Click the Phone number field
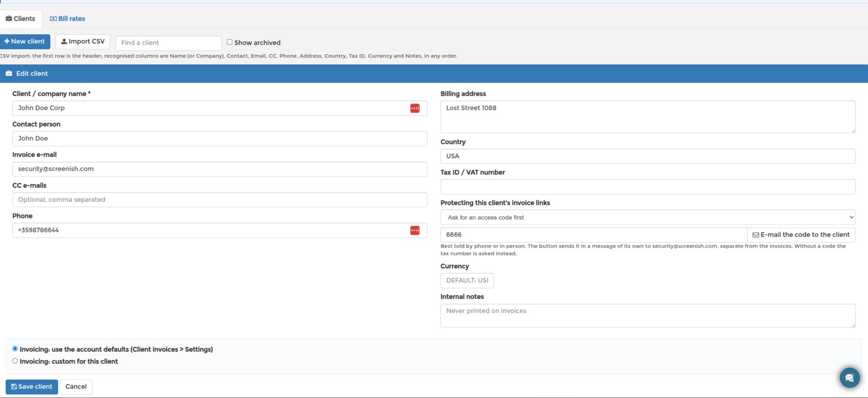 tap(220, 230)
